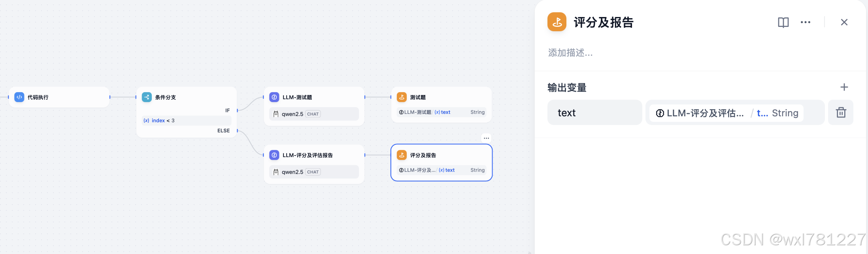Click the index < 3 condition row

point(187,120)
